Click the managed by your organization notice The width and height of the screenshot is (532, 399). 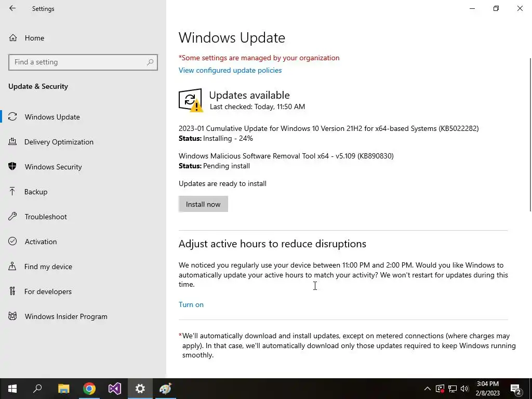[x=259, y=58]
